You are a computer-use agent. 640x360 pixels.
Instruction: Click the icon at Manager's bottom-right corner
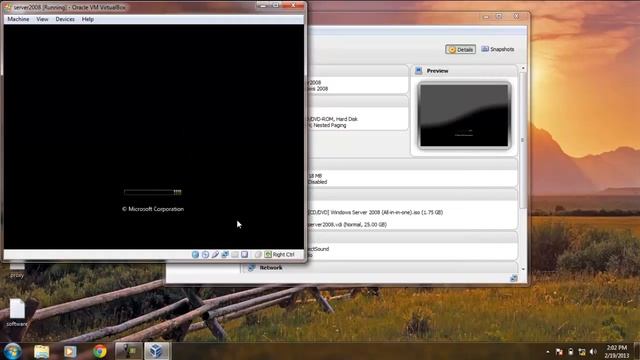(x=513, y=278)
